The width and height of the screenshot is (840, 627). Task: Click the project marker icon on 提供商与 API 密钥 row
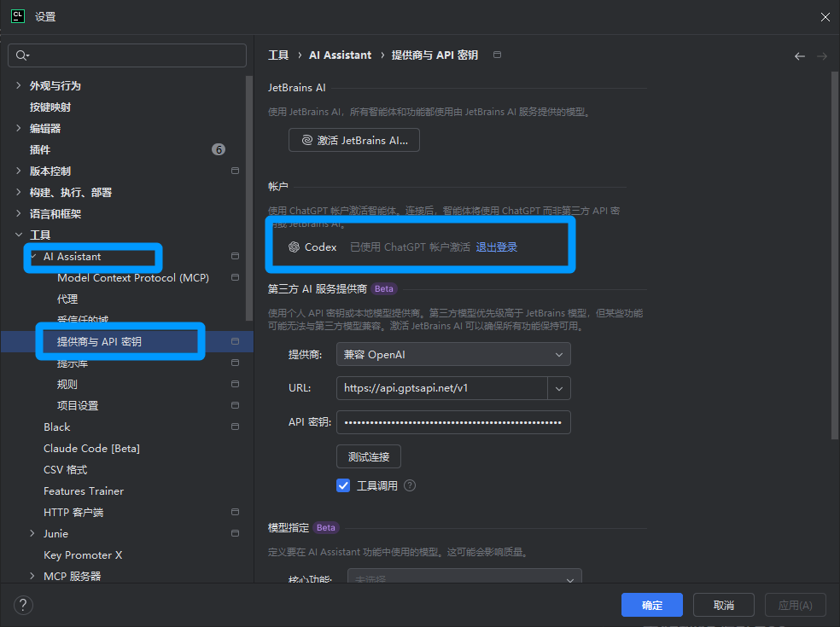tap(235, 341)
